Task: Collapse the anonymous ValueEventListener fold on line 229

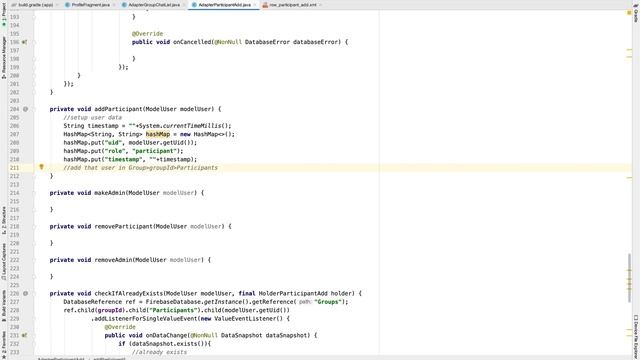Action: (x=34, y=319)
